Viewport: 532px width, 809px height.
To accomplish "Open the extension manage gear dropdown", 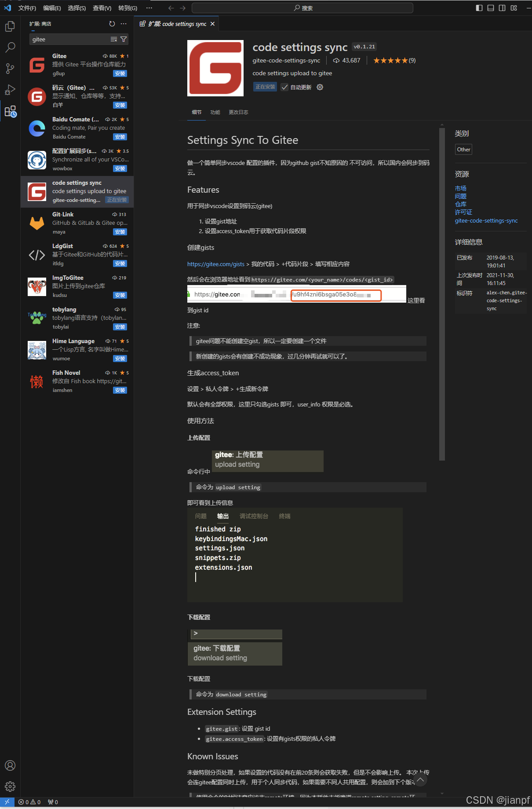I will tap(320, 87).
